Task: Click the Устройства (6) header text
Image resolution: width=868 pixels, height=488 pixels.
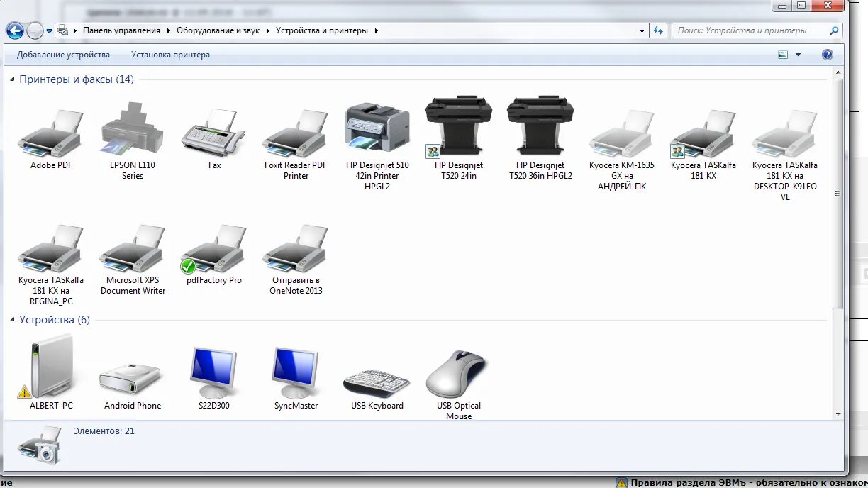Action: (55, 320)
